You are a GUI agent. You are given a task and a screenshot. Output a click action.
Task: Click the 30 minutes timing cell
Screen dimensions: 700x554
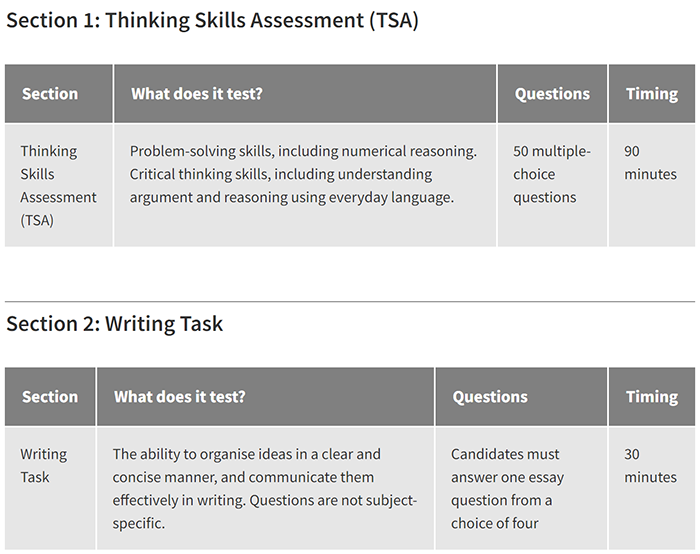[650, 466]
